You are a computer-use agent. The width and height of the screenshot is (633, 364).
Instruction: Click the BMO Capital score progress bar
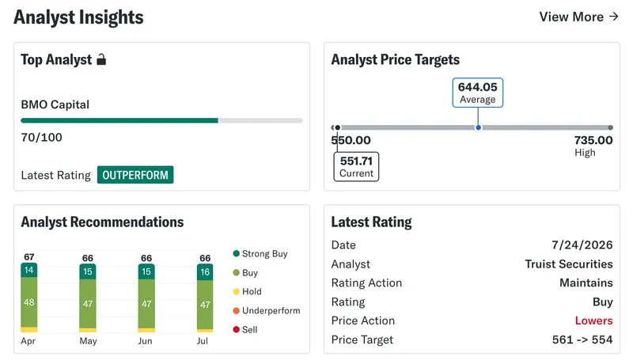[161, 120]
